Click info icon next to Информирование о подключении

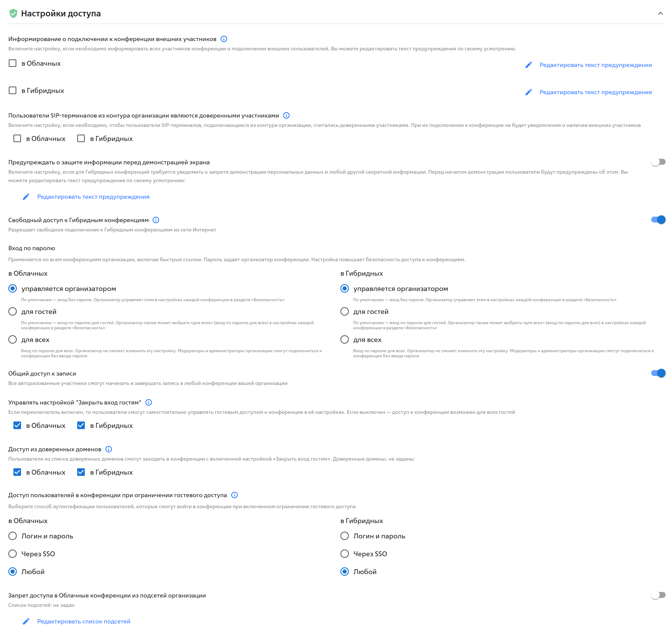pyautogui.click(x=224, y=39)
